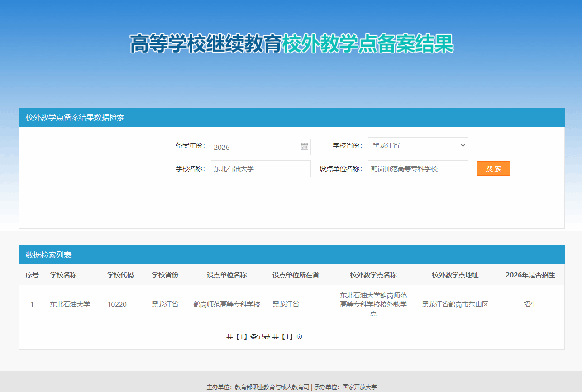Screen dimensions: 582x392
Task: Click the 共【1】条记录 共【1】页 pagination text
Action: click(264, 337)
